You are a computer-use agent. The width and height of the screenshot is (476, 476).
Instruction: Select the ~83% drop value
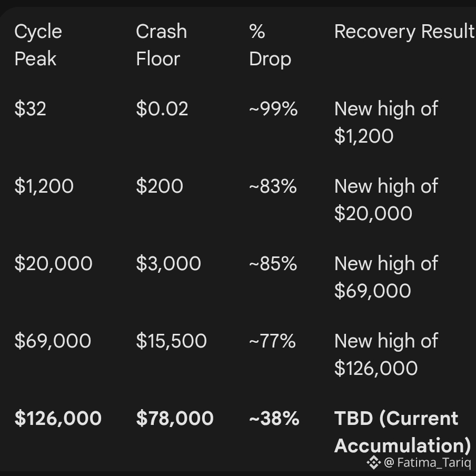[x=273, y=186]
